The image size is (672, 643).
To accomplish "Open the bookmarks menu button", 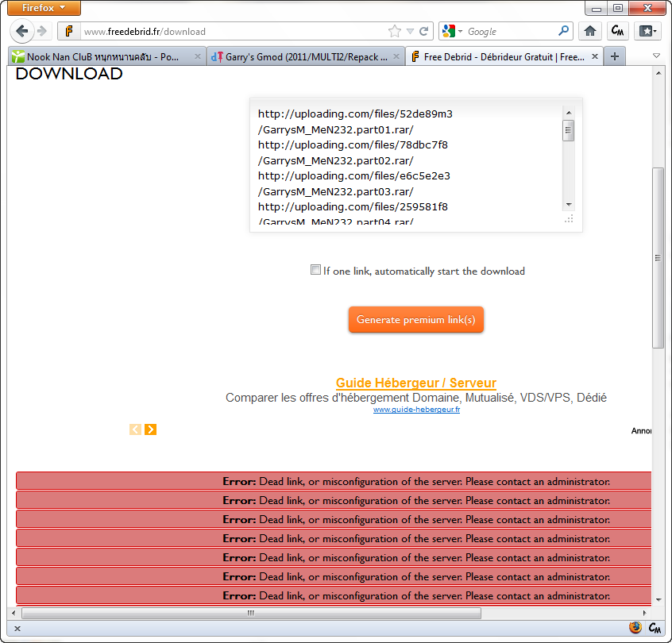I will coord(647,31).
